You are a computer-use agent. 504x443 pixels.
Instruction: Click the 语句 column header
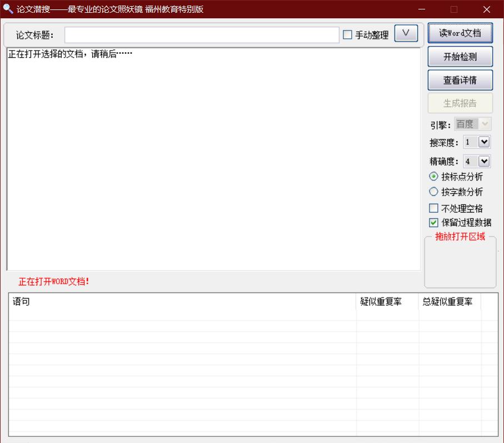(x=182, y=301)
